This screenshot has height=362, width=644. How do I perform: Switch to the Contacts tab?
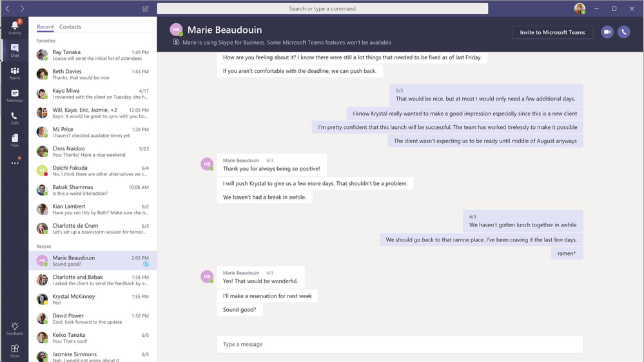point(70,27)
